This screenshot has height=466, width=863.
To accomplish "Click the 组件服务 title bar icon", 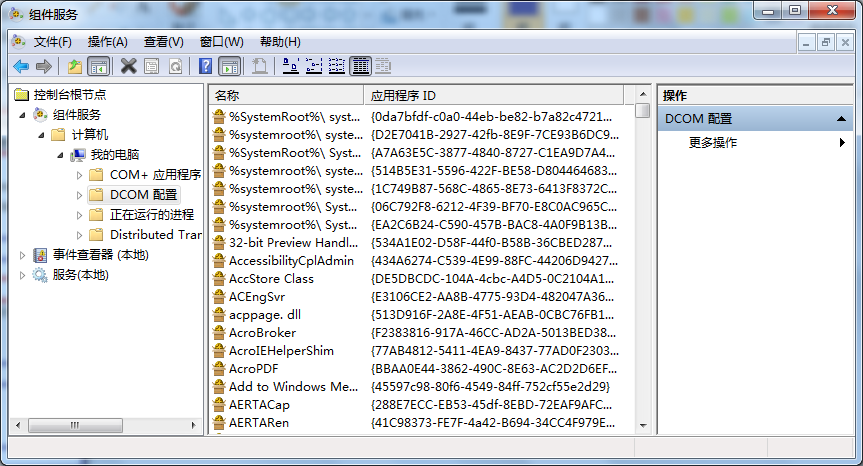I will [16, 14].
